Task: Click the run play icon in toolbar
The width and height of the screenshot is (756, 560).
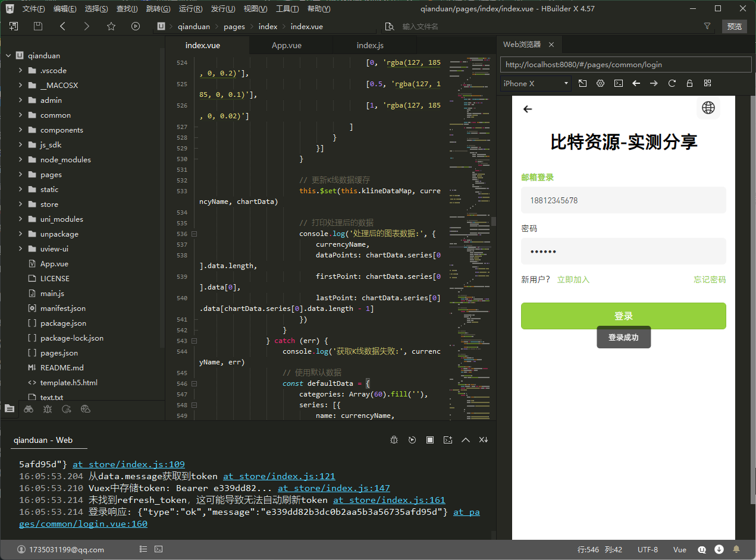Action: click(x=136, y=26)
